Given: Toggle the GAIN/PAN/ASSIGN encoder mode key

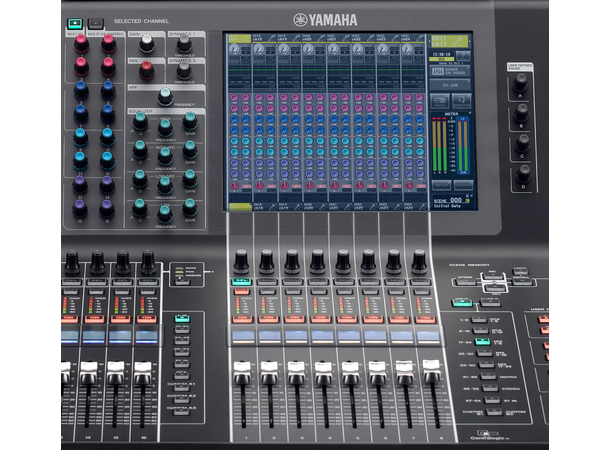Looking at the screenshot, I should (x=182, y=282).
